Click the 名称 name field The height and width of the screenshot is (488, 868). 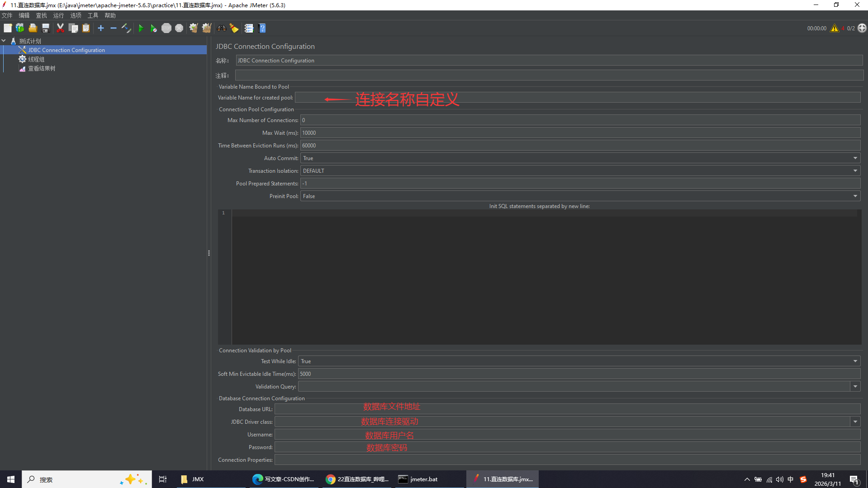tap(549, 61)
